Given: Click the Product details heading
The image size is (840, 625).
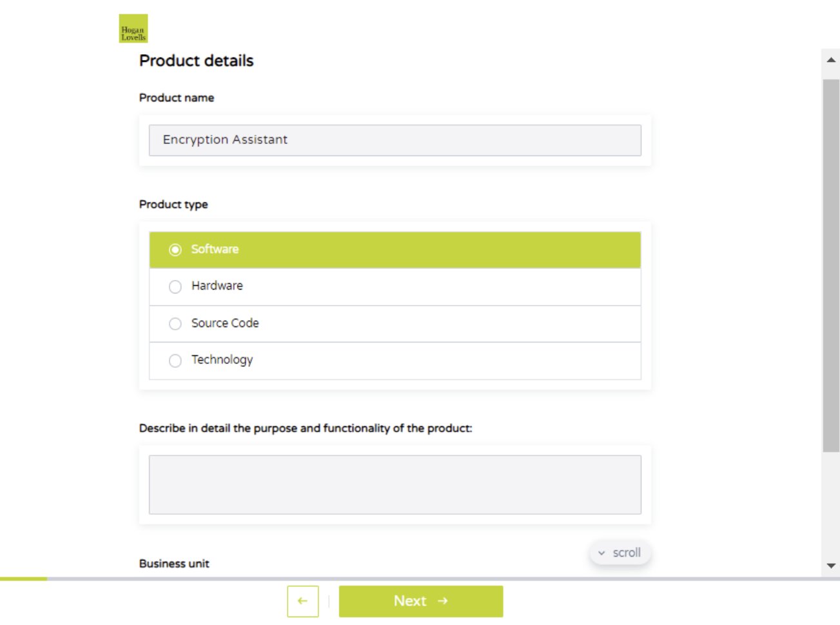Looking at the screenshot, I should click(196, 61).
